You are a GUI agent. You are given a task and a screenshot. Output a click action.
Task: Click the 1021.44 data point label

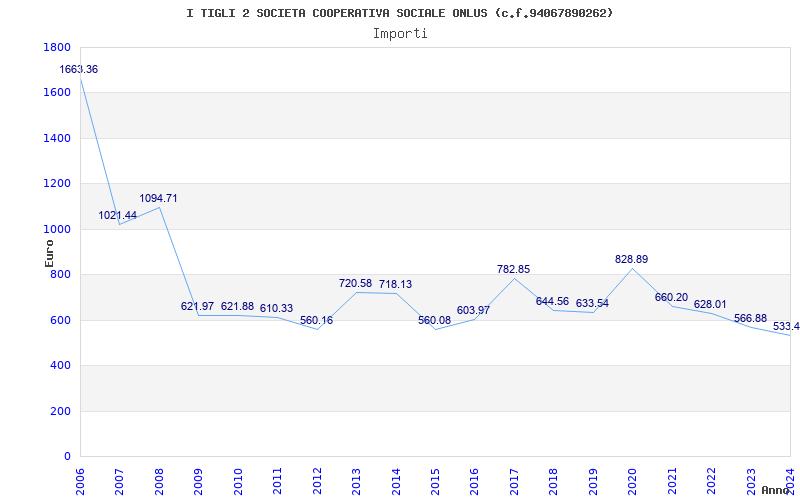[118, 216]
